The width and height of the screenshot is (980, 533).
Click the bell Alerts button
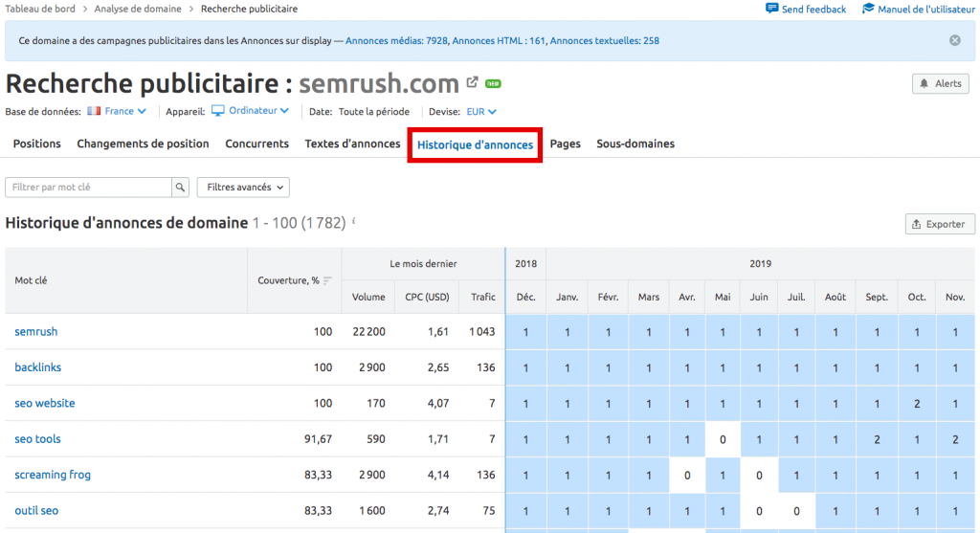click(x=940, y=84)
